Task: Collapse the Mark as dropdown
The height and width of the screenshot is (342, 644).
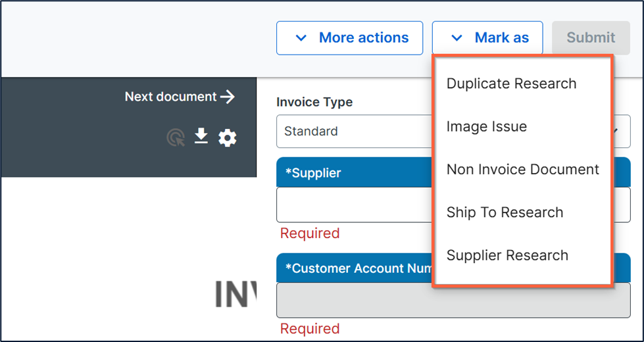Action: [x=487, y=37]
